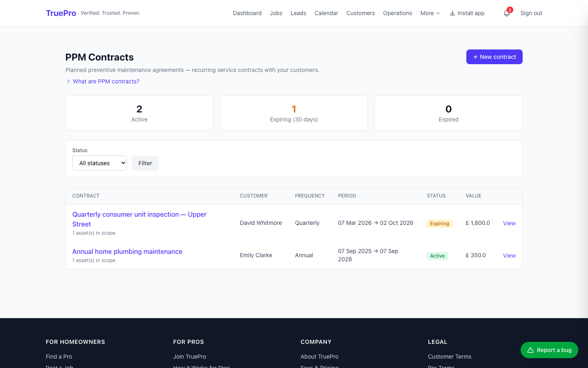This screenshot has width=588, height=368.
Task: Select the Emily Clarke customer cell
Action: pos(256,255)
